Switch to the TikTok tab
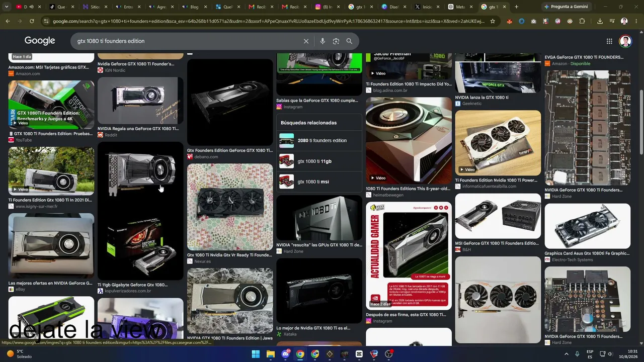Screen dimensions: 644x362 62,7
